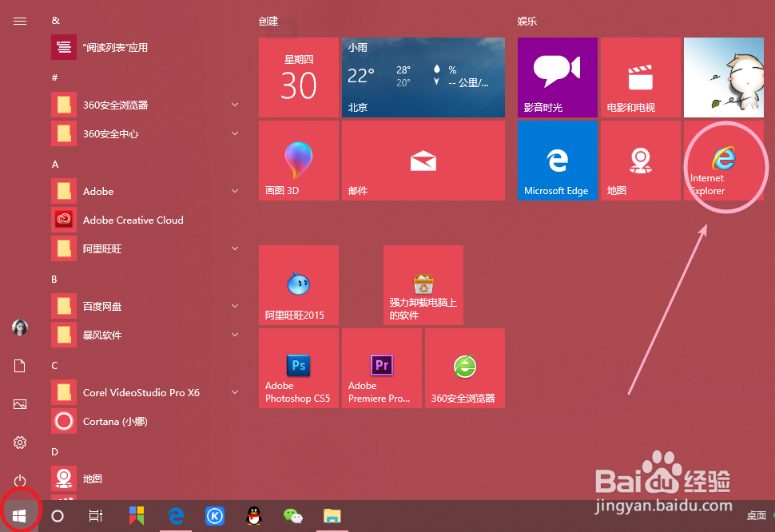Expand the Start menu hamburger

20,22
